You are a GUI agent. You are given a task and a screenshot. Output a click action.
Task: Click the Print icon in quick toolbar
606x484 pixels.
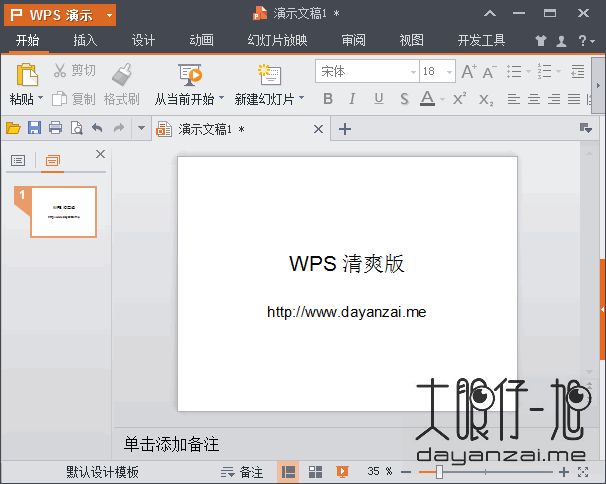(55, 128)
